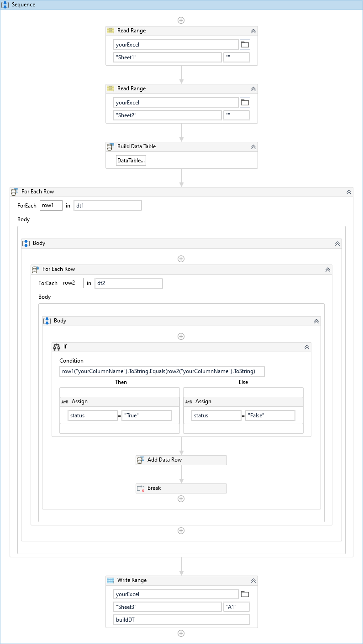Collapse the If activity
Viewport: 363px width, 644px height.
(307, 347)
